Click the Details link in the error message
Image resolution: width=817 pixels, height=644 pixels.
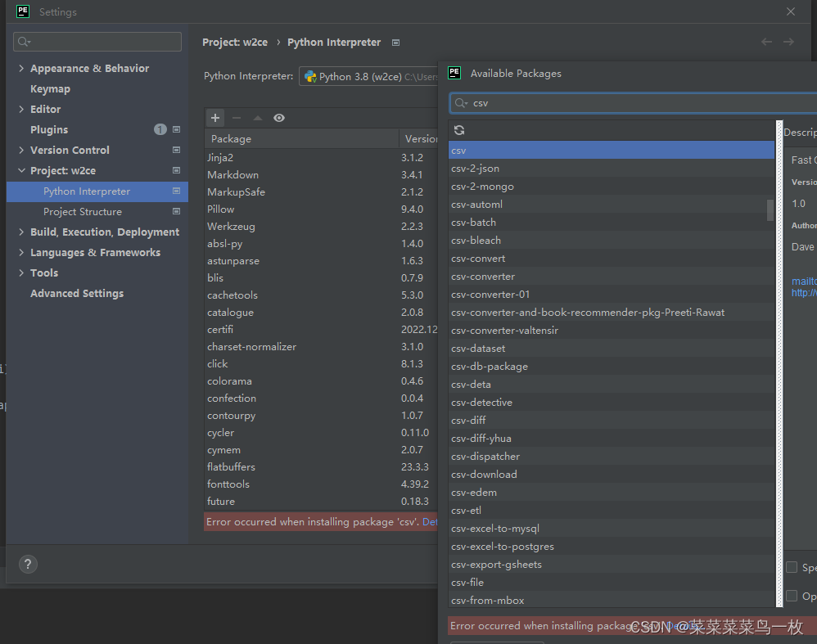(432, 521)
